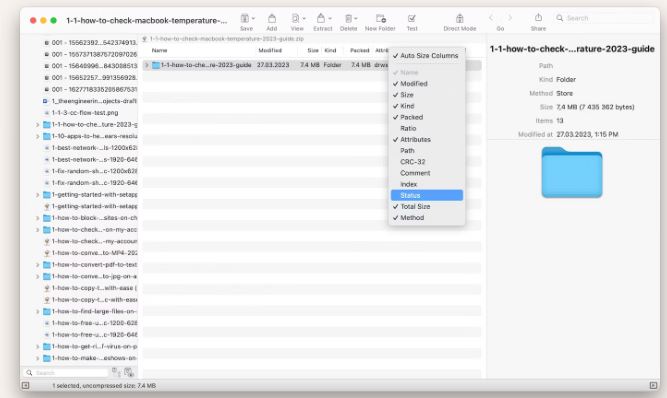
Task: Expand 1-10-apps-to-he sidebar folder
Action: point(37,136)
